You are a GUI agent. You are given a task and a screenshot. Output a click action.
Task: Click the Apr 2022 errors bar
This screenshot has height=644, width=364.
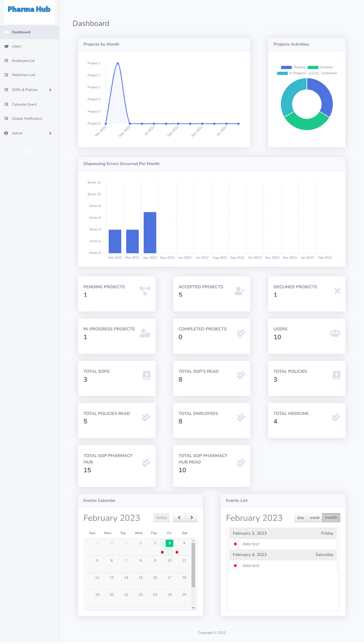click(x=150, y=233)
